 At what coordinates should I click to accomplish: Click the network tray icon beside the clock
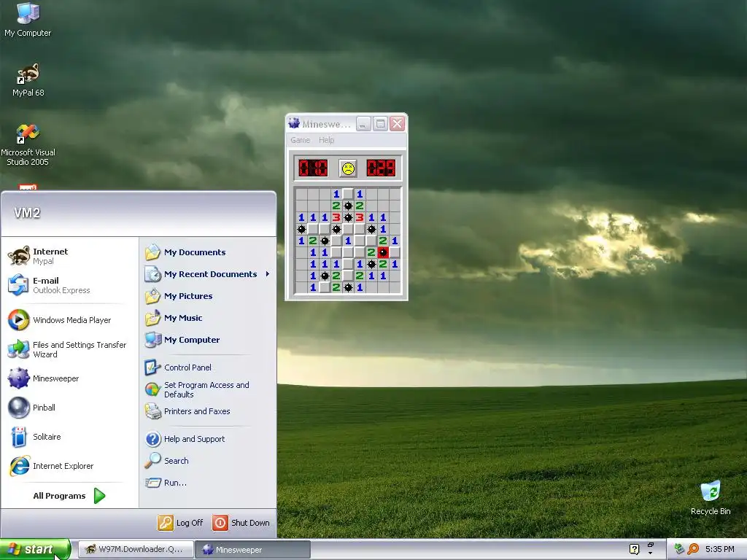(679, 549)
